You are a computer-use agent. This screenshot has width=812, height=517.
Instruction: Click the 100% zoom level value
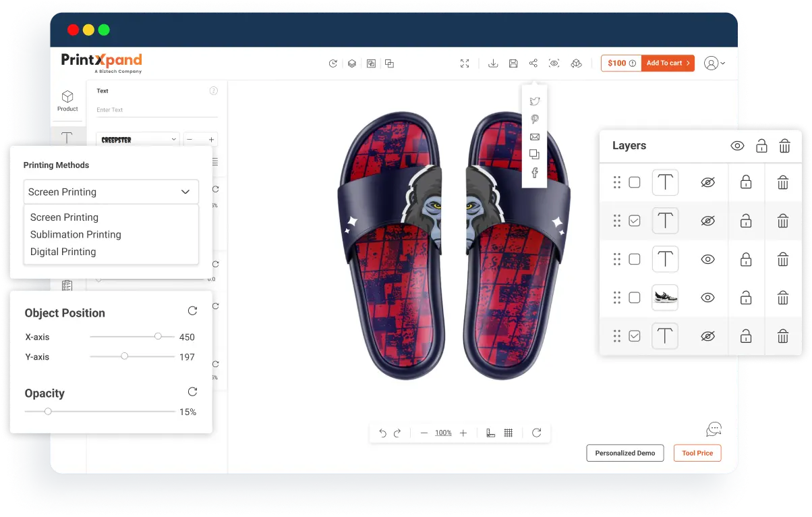(x=443, y=433)
